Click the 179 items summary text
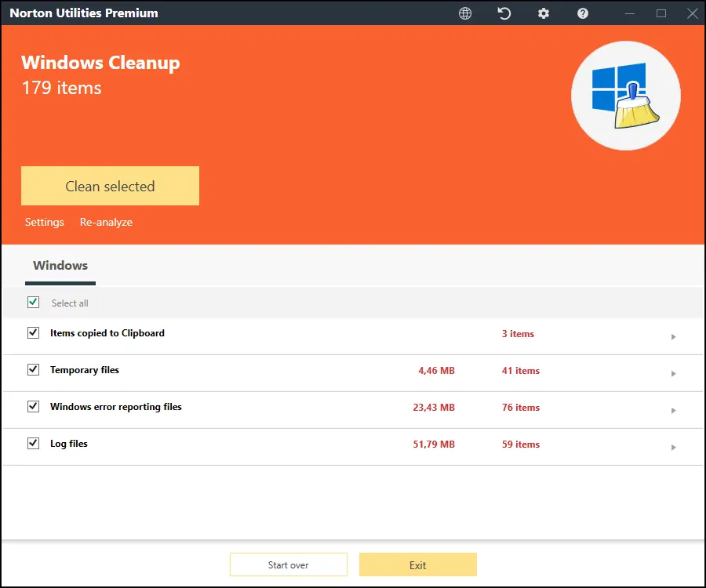The width and height of the screenshot is (706, 588). pyautogui.click(x=62, y=88)
